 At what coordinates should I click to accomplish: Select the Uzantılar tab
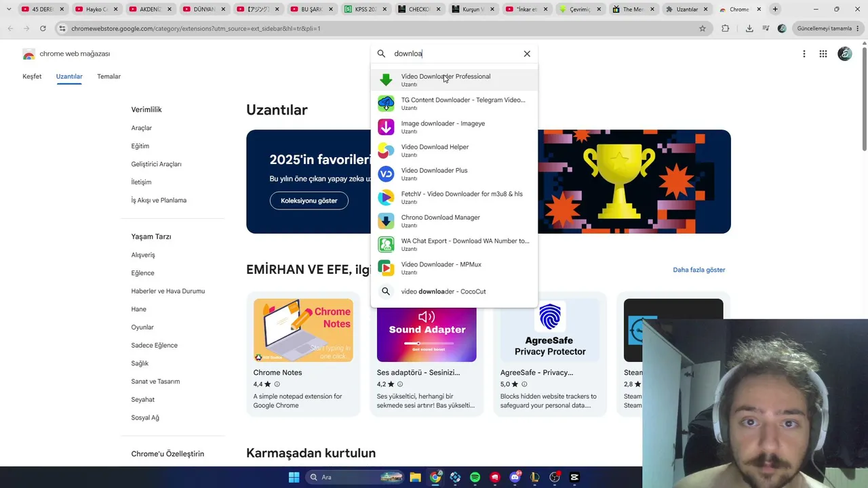click(69, 77)
